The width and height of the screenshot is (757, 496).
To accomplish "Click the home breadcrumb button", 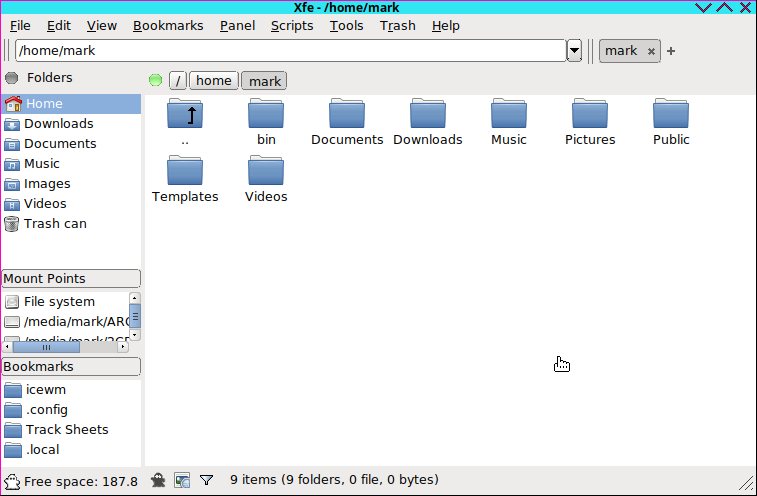I will 214,81.
